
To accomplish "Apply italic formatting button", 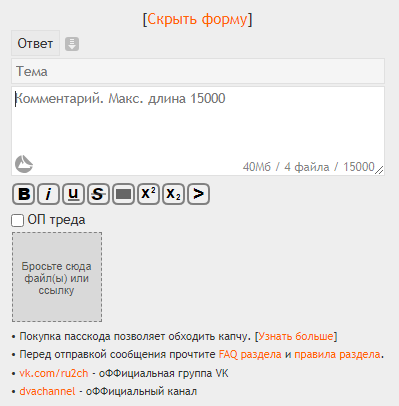I will [48, 194].
